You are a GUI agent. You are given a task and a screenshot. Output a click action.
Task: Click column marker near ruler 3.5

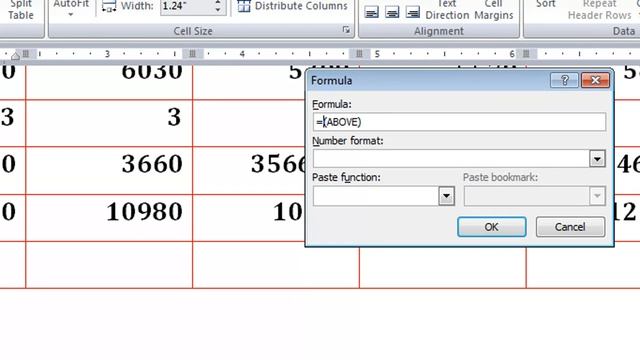point(192,54)
